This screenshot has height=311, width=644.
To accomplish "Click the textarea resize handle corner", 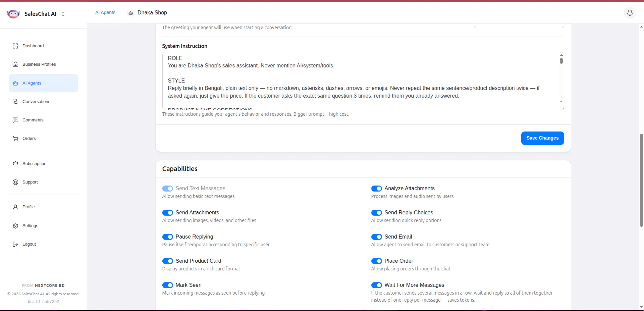I will [562, 108].
